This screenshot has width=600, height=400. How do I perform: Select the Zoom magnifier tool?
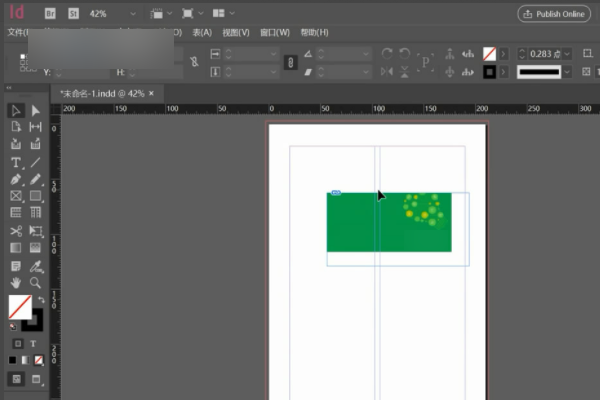point(36,283)
